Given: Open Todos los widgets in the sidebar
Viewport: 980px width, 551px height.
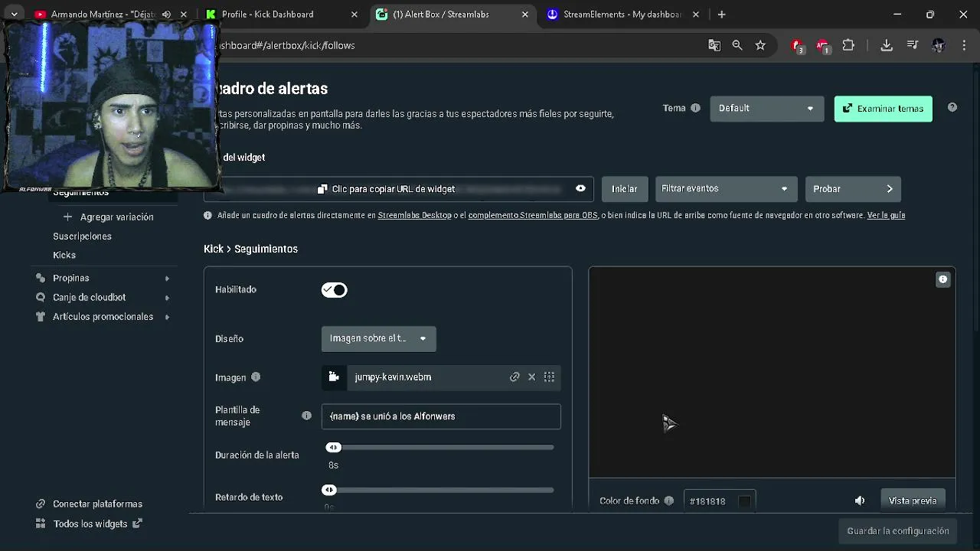Looking at the screenshot, I should 90,523.
